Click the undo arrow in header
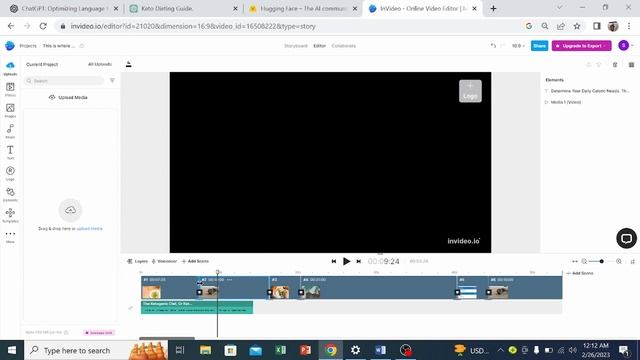The image size is (640, 360). coord(493,46)
